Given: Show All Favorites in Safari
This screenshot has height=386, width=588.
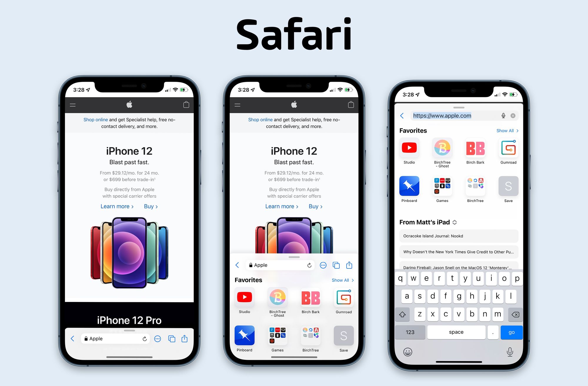Looking at the screenshot, I should coord(507,130).
